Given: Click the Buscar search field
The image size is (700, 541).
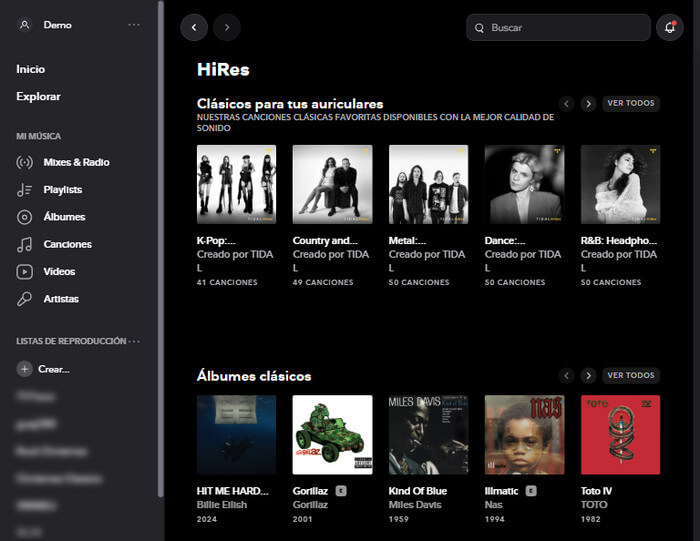Looking at the screenshot, I should click(x=558, y=27).
